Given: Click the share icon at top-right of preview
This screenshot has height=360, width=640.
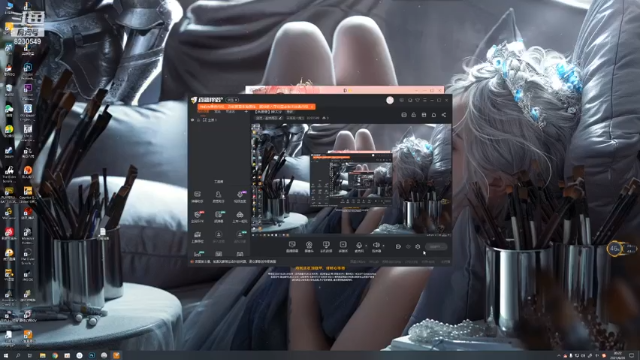Looking at the screenshot, I should 444,115.
